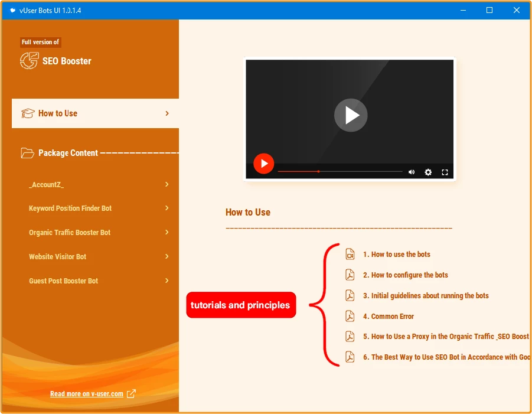Expand the Guest Post Booster Bot chevron
Viewport: 532px width, 414px height.
167,281
